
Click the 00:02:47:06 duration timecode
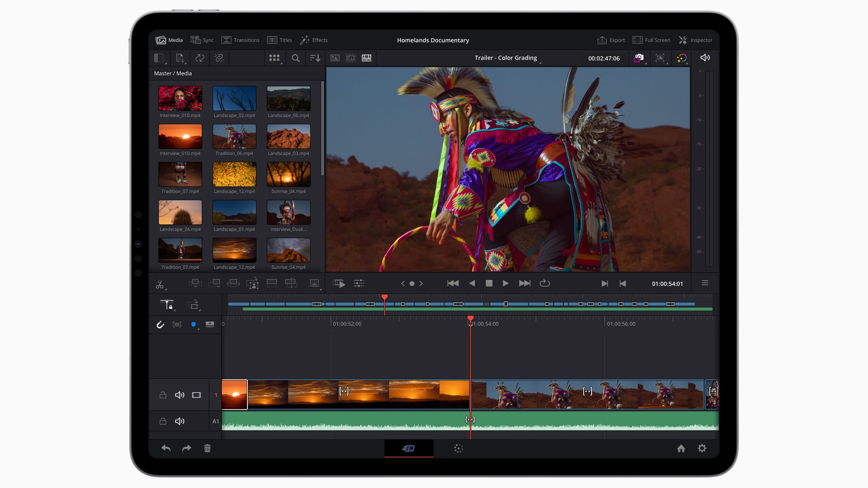click(x=604, y=58)
